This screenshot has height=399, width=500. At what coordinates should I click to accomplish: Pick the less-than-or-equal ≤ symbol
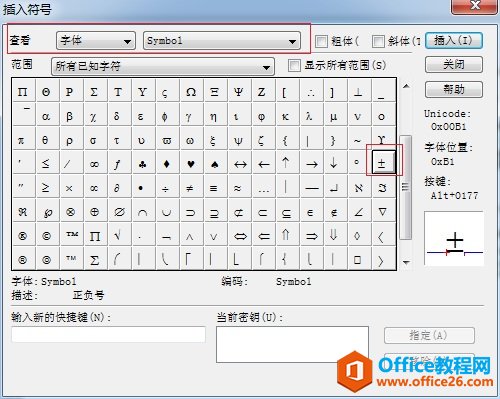[x=46, y=162]
